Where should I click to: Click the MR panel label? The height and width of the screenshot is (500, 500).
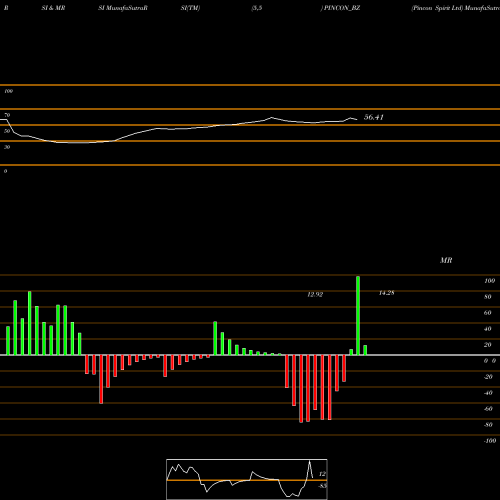pos(446,260)
